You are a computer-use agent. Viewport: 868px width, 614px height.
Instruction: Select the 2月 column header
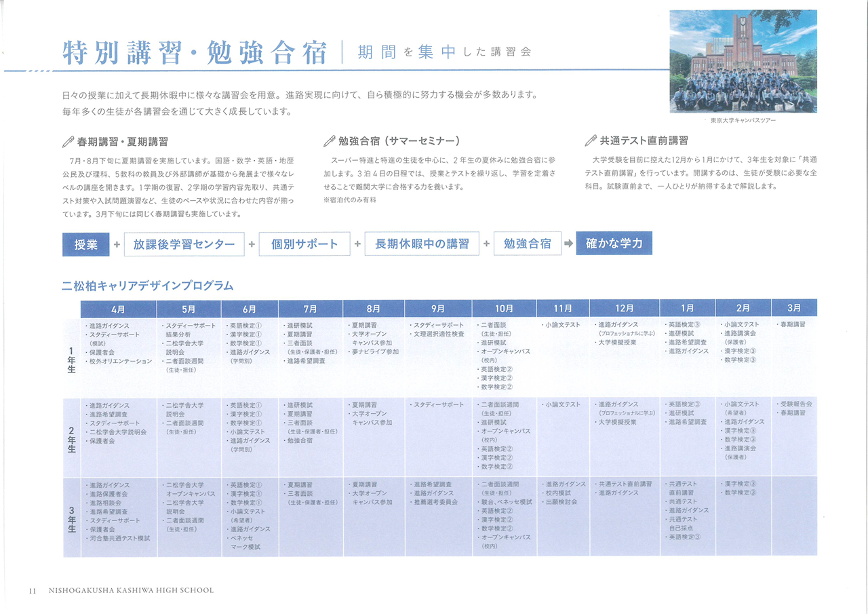coord(743,308)
